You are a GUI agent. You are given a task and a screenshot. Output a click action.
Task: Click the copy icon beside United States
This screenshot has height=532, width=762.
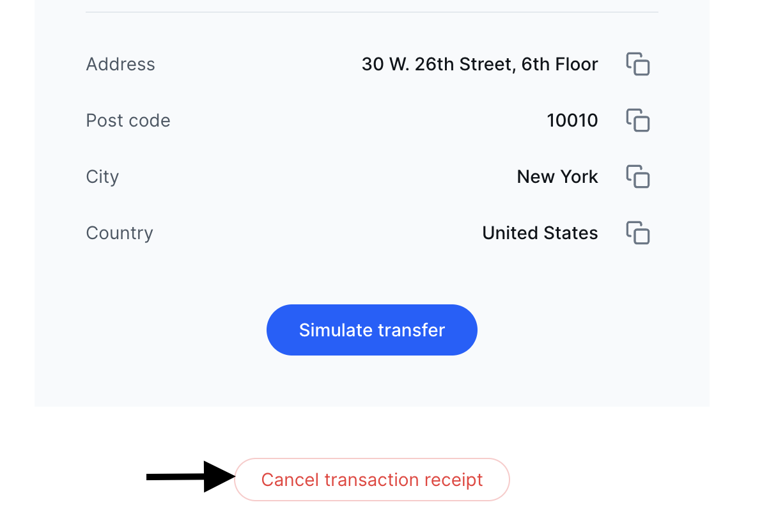pyautogui.click(x=637, y=233)
